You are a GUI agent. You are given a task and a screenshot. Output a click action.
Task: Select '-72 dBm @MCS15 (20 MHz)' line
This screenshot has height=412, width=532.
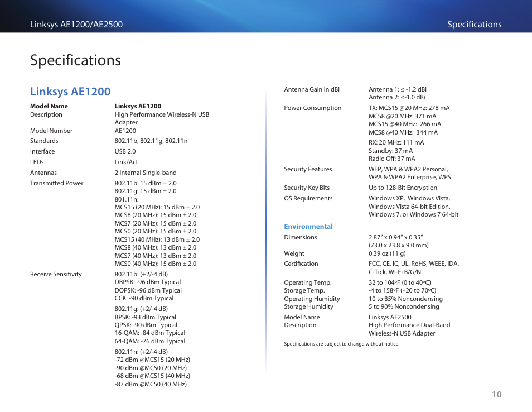pos(152,360)
